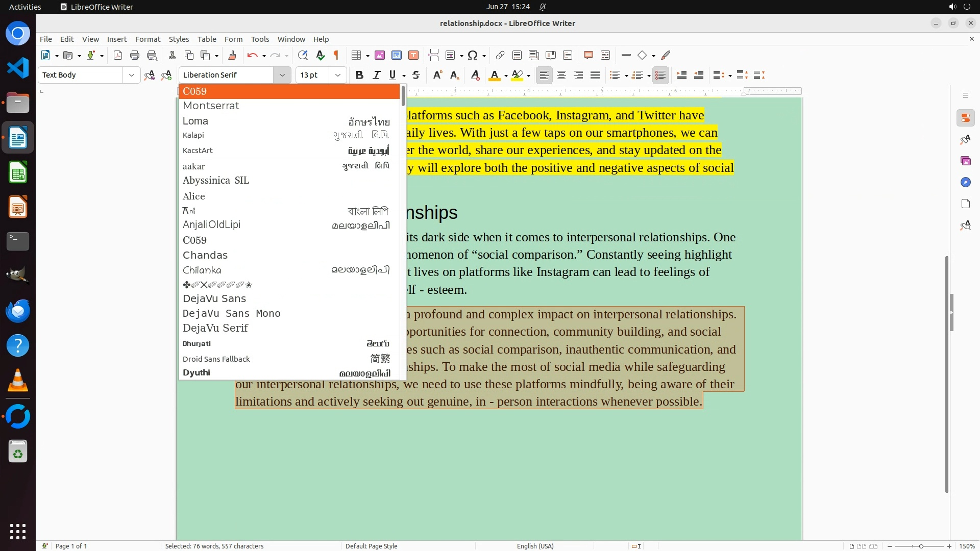980x551 pixels.
Task: Toggle bold formatting
Action: (359, 75)
